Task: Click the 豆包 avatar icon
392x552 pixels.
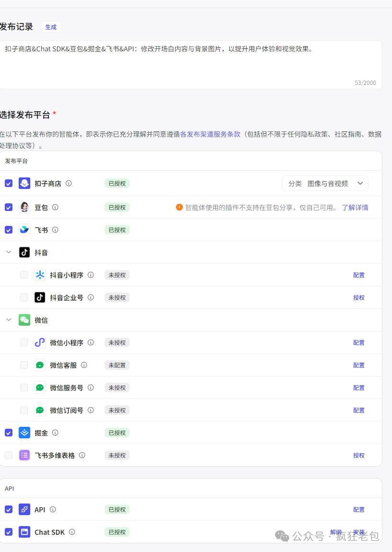Action: (x=24, y=207)
